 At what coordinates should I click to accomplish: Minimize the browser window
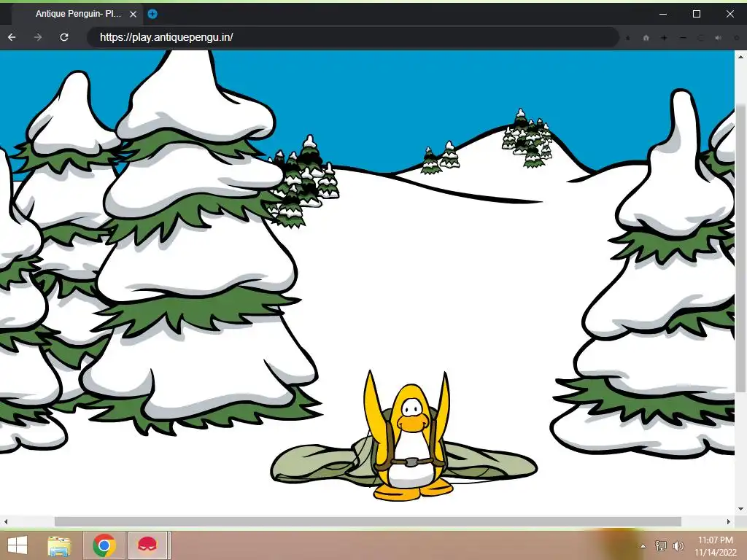point(662,14)
